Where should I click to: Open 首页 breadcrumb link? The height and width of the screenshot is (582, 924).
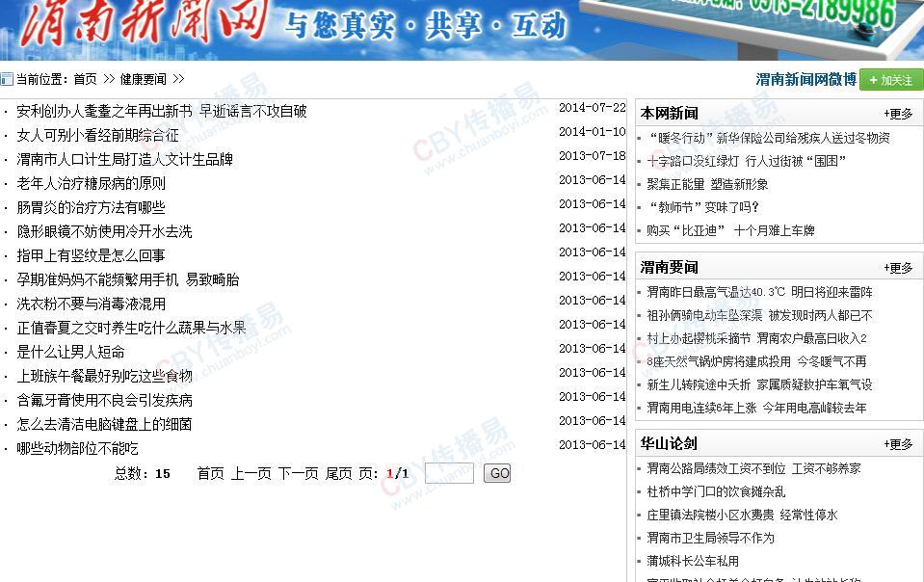85,79
